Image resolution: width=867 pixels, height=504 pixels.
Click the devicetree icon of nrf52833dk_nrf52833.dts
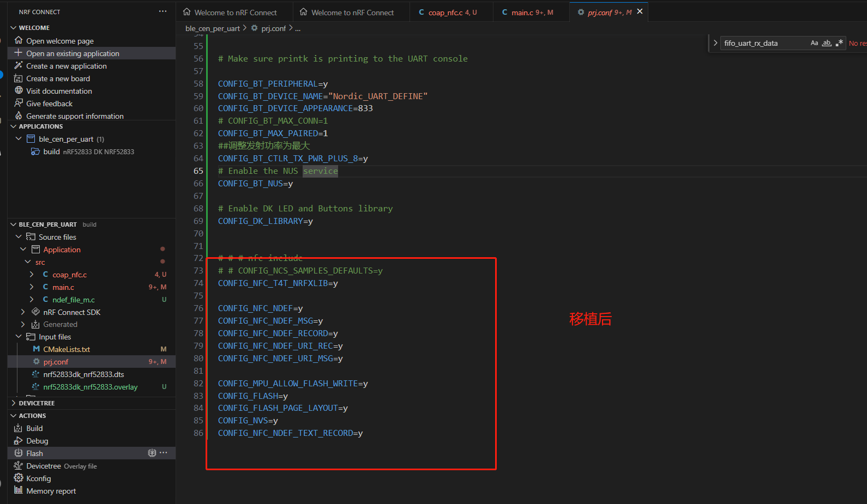[x=36, y=374]
